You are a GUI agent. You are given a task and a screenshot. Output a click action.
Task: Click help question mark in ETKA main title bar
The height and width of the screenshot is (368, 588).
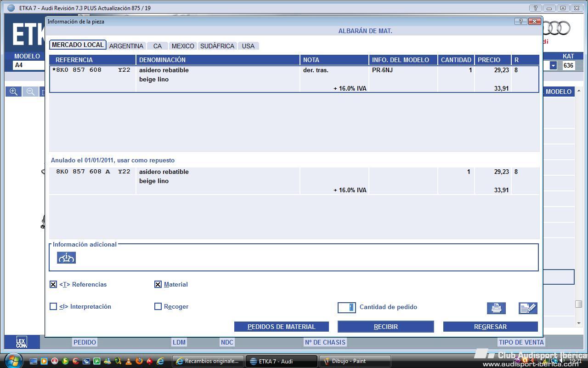pos(535,8)
